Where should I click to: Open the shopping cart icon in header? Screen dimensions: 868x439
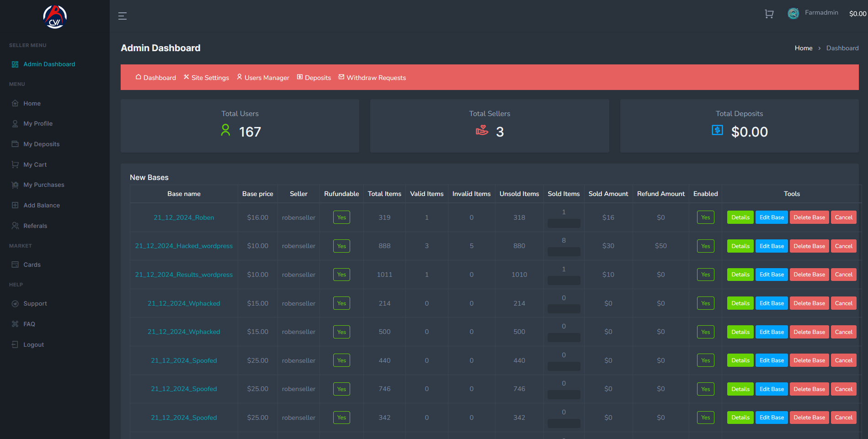tap(769, 14)
